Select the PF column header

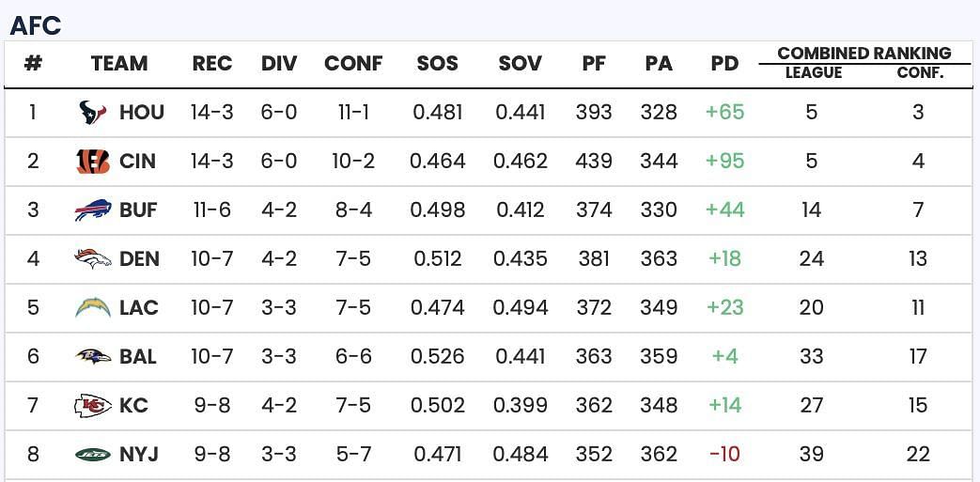pyautogui.click(x=594, y=64)
